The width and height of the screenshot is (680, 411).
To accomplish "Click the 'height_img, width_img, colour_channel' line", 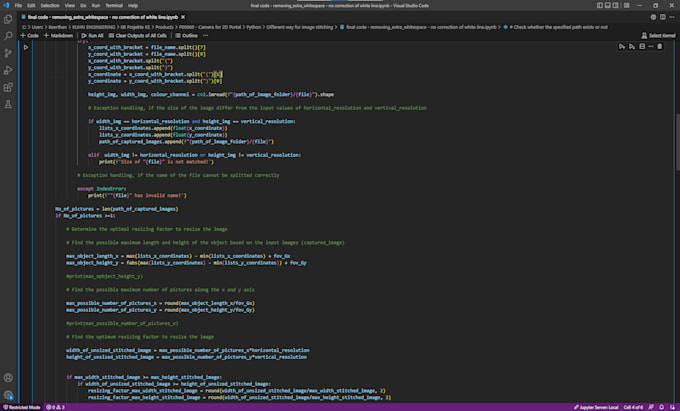I will 211,94.
